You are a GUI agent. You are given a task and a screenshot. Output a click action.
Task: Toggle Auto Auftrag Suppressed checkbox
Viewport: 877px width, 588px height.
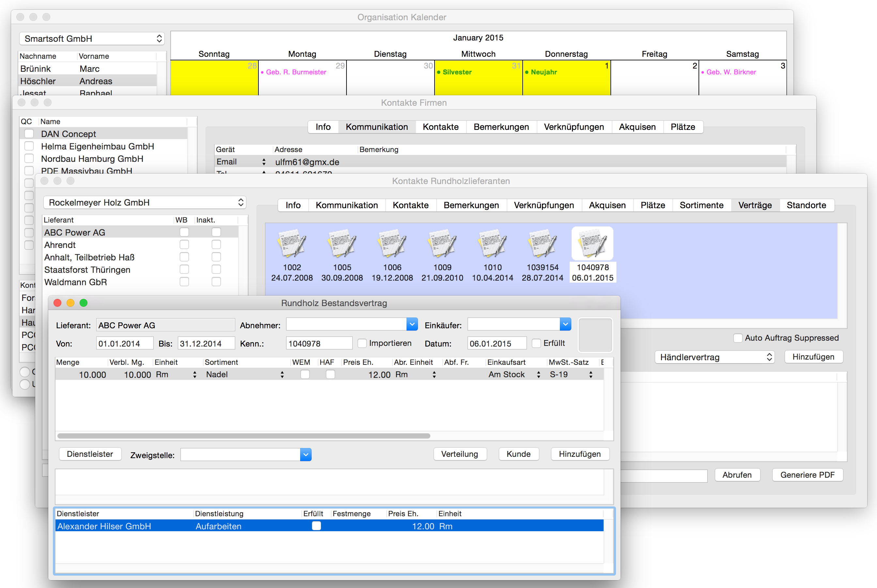click(x=737, y=338)
